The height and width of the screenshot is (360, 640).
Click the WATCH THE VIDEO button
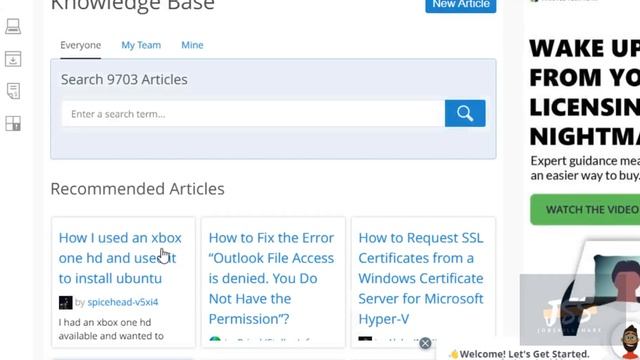[585, 210]
